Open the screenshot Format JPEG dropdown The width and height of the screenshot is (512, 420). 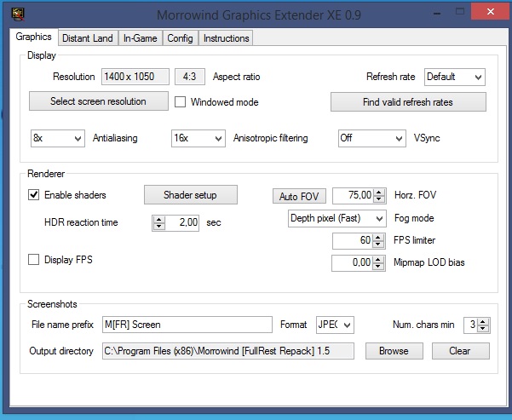[335, 325]
